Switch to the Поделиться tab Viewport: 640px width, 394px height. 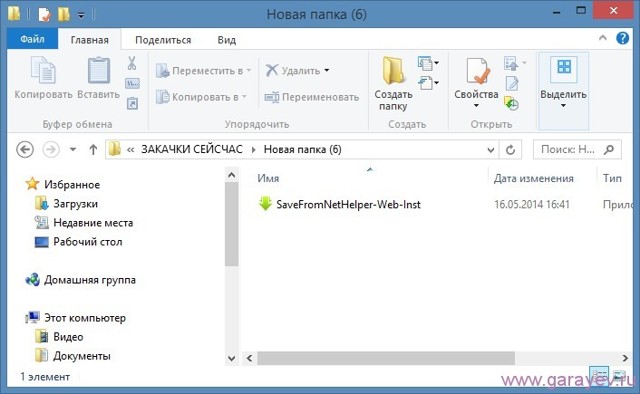163,40
